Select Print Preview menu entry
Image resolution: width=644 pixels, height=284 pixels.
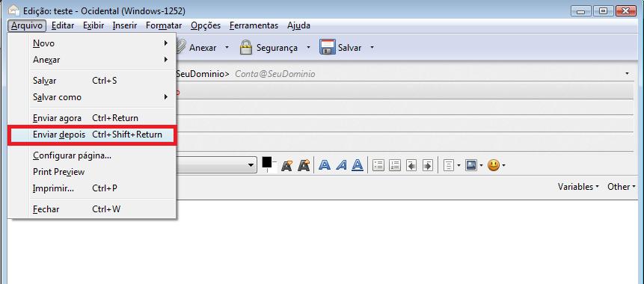tap(92, 172)
